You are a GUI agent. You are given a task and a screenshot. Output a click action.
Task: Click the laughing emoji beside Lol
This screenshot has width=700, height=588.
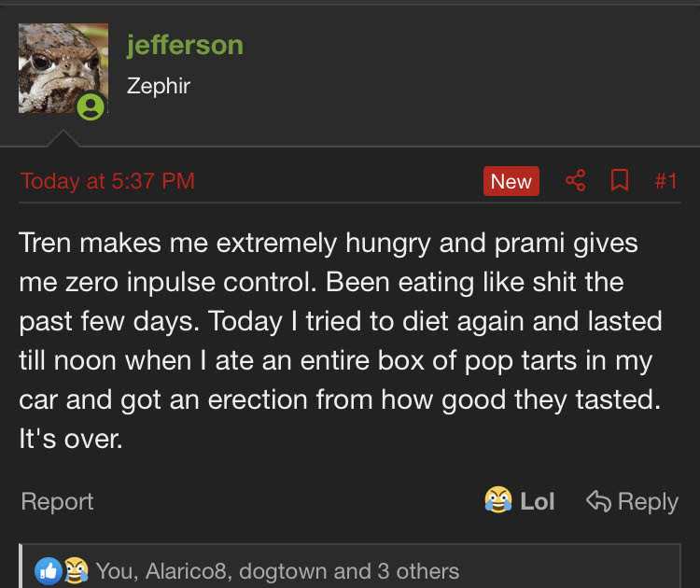click(498, 501)
